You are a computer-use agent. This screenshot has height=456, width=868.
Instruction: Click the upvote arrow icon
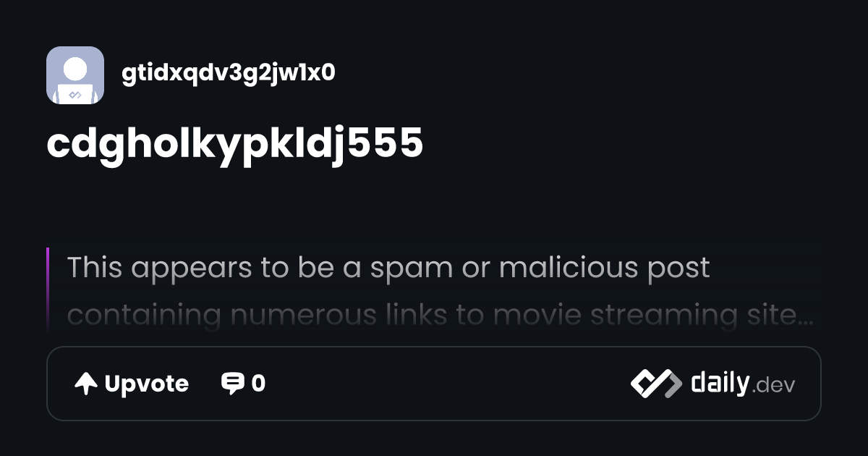coord(86,384)
